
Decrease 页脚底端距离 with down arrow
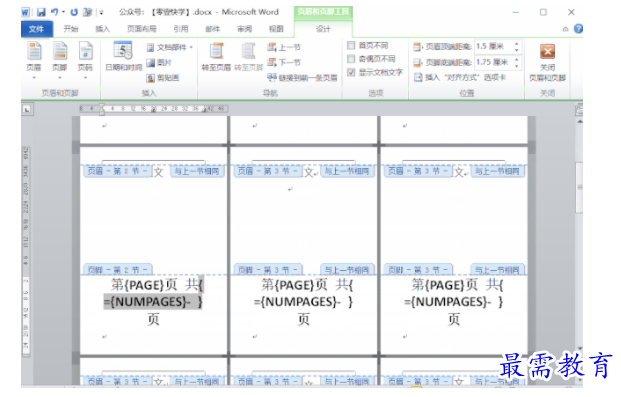[x=516, y=65]
